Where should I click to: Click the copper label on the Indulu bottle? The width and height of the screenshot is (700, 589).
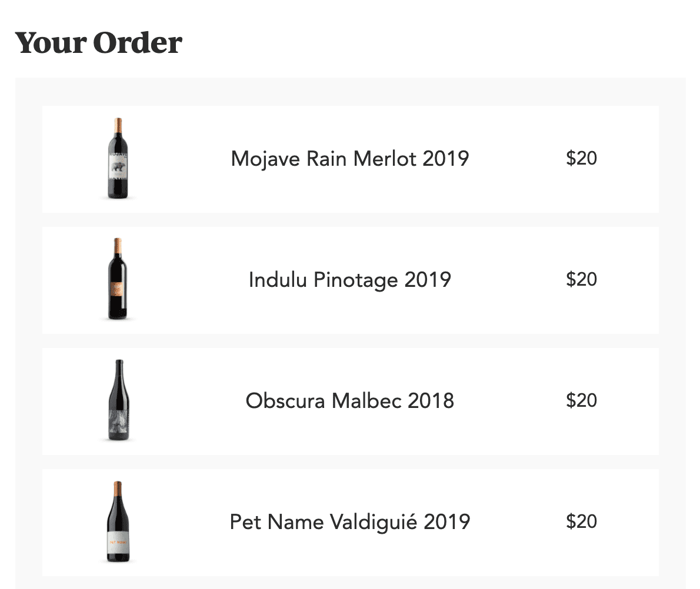coord(116,288)
